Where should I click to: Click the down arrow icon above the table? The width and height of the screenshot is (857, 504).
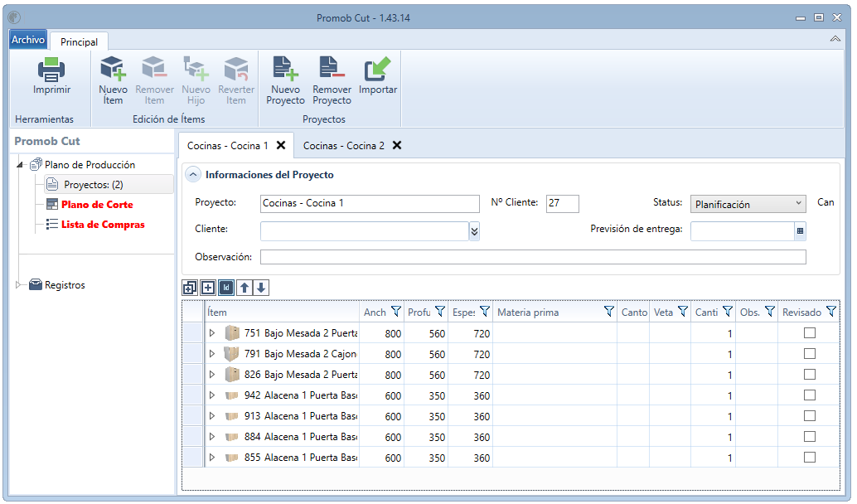click(261, 288)
